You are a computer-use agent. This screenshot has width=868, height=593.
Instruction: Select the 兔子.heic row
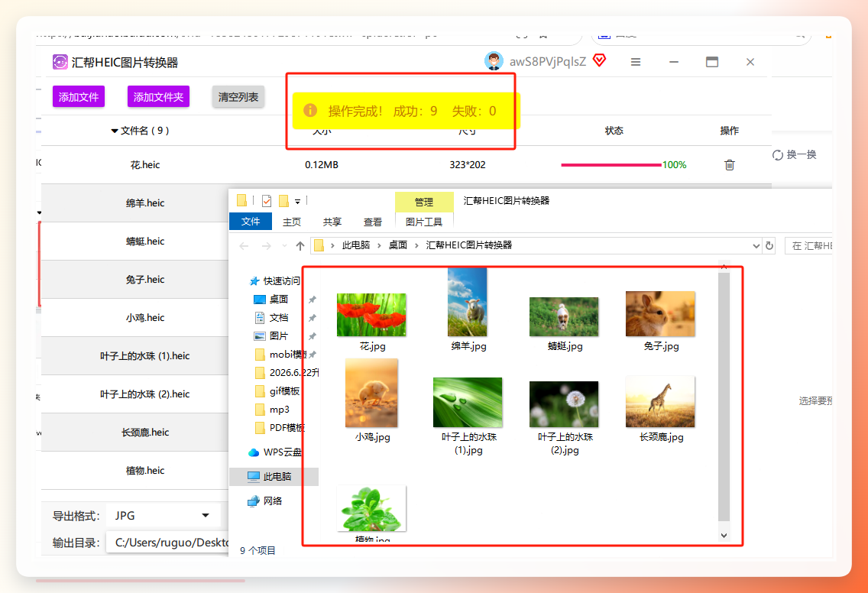135,280
